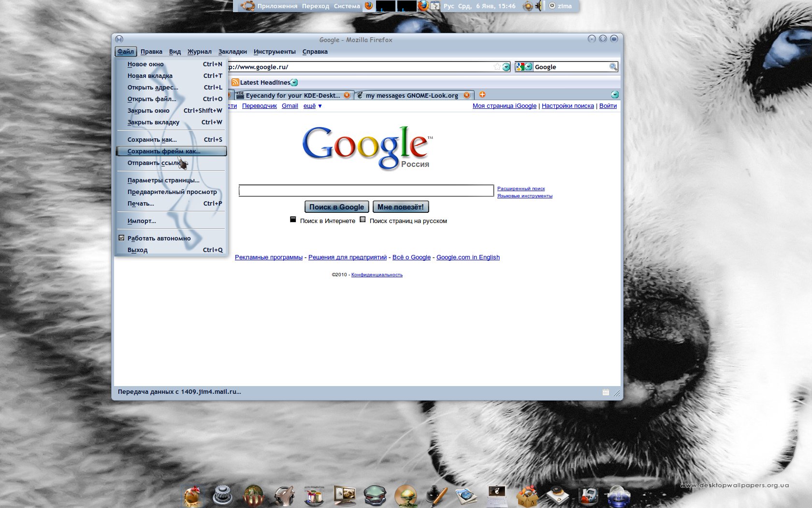Open the Справка menu

click(x=315, y=51)
